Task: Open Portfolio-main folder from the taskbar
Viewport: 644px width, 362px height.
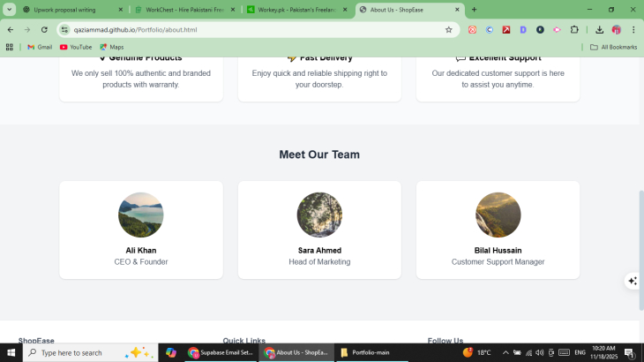Action: point(365,352)
